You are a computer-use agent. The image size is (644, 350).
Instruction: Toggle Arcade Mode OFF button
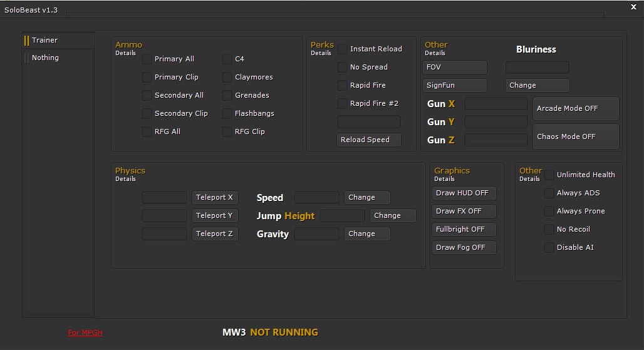pos(576,109)
